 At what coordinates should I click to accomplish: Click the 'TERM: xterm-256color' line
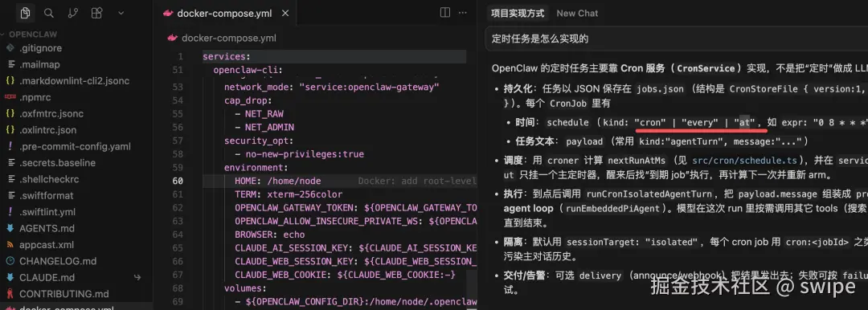pyautogui.click(x=289, y=195)
